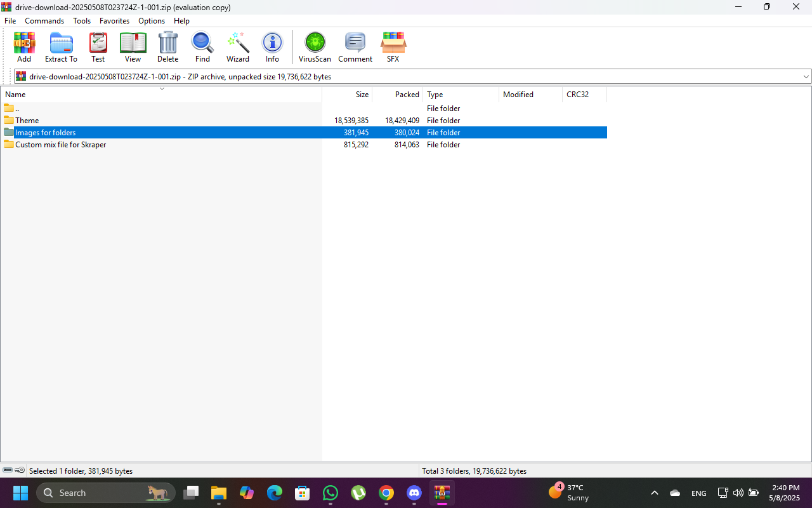Sort files by the Size column header
Image resolution: width=812 pixels, height=508 pixels.
347,95
